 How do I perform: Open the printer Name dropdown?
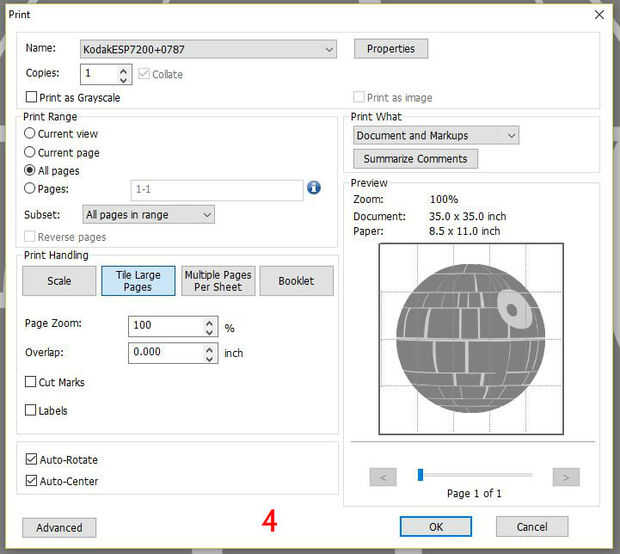(x=208, y=49)
